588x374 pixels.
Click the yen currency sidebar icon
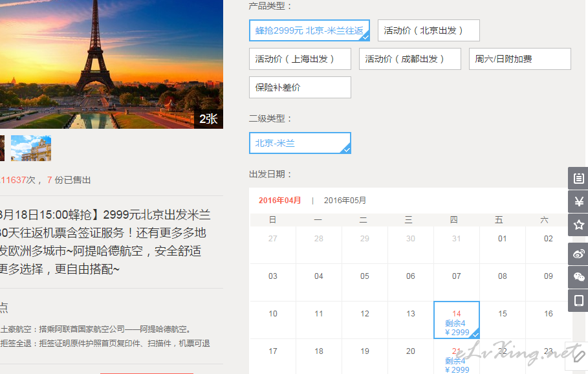point(578,201)
